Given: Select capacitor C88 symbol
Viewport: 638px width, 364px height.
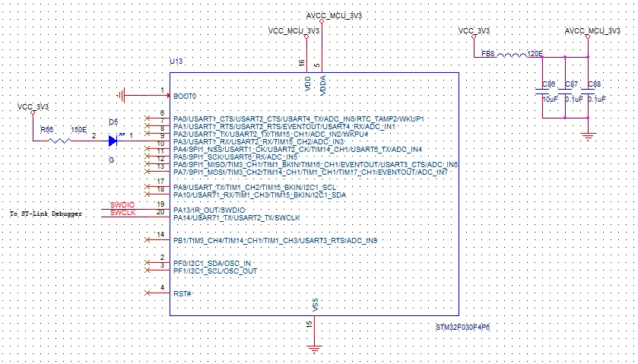Looking at the screenshot, I should pos(588,91).
